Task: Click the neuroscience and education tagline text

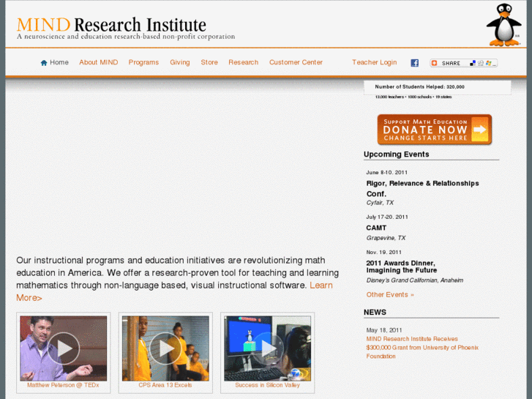Action: [126, 37]
